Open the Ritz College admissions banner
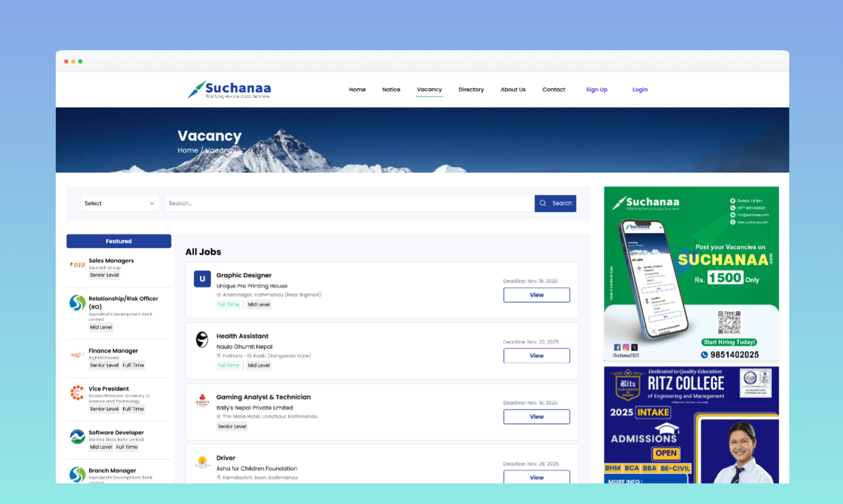 pos(691,425)
